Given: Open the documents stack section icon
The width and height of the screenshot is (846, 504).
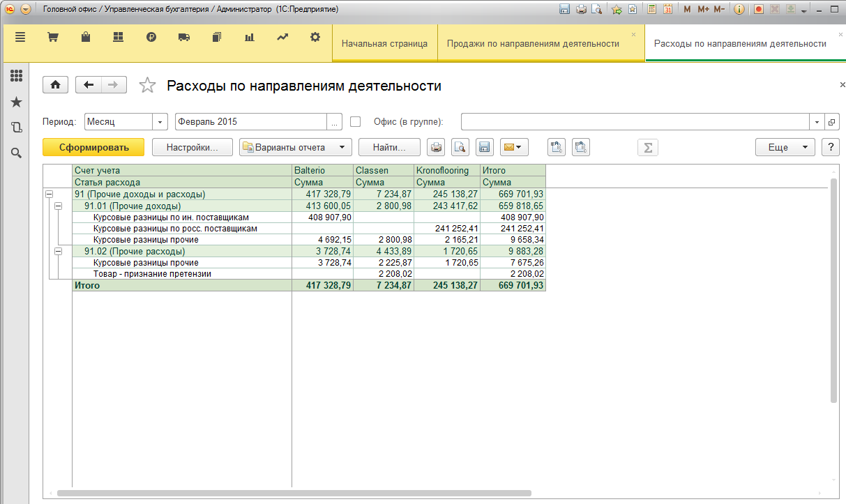Looking at the screenshot, I should tap(216, 38).
